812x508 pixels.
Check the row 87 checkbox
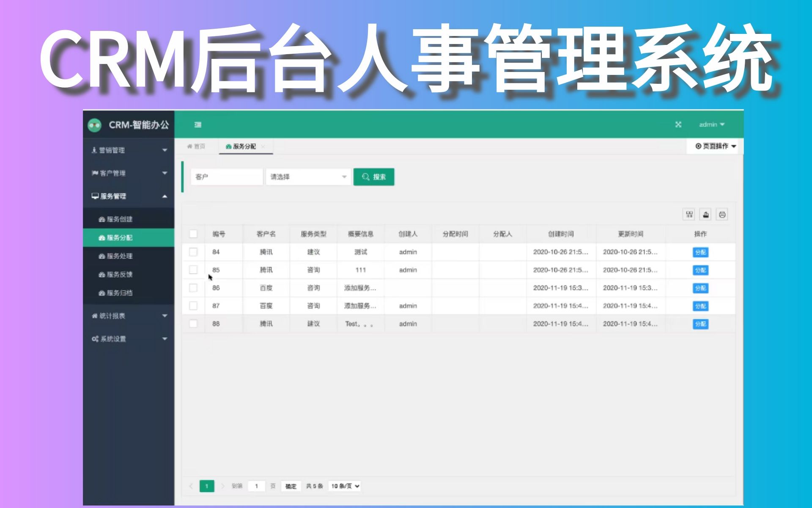point(193,306)
